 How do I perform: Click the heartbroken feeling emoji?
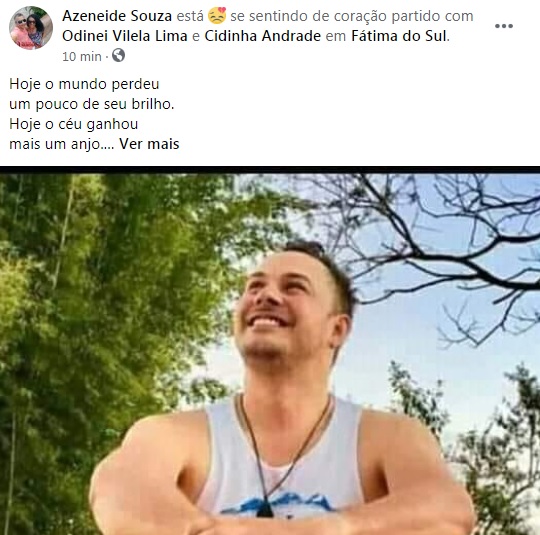point(217,16)
